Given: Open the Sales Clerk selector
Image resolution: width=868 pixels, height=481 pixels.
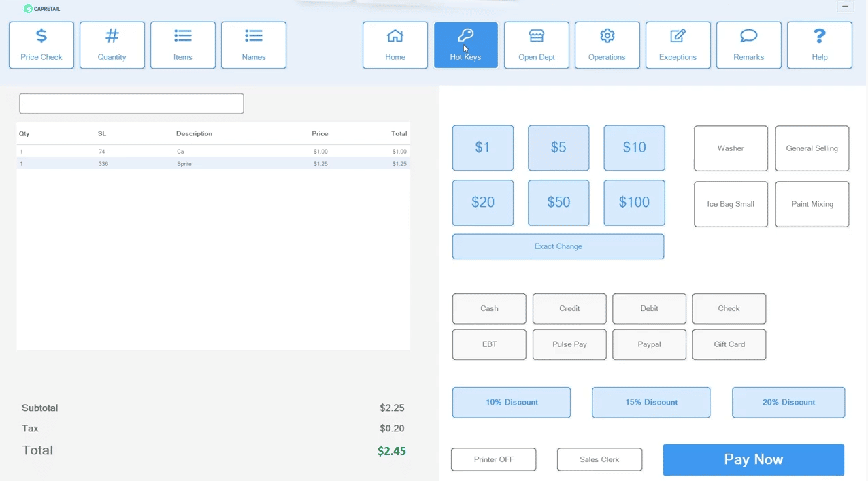Looking at the screenshot, I should 599,460.
